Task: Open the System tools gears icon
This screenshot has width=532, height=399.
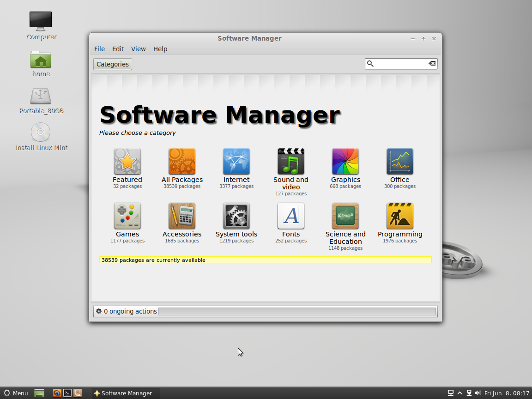Action: [236, 216]
